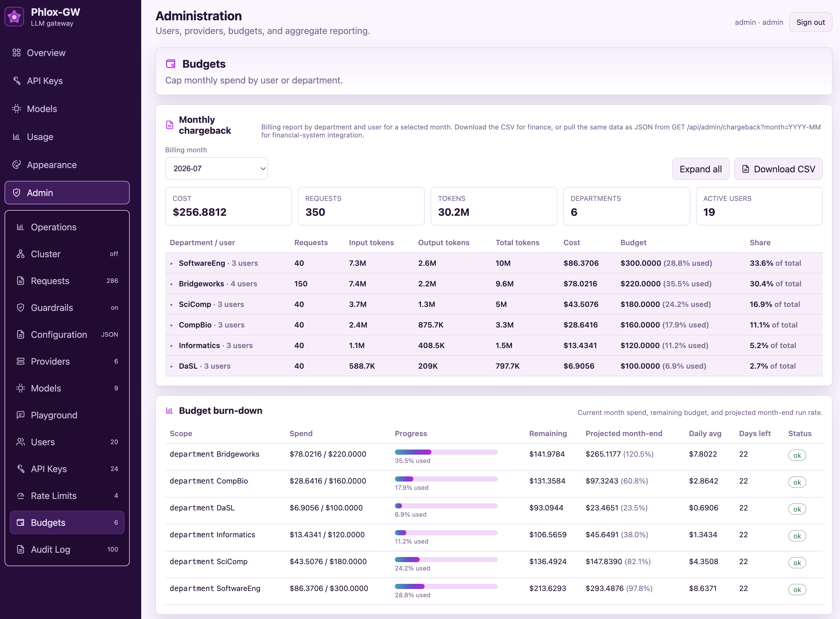
Task: Click the department SciComp scope cell
Action: click(209, 562)
